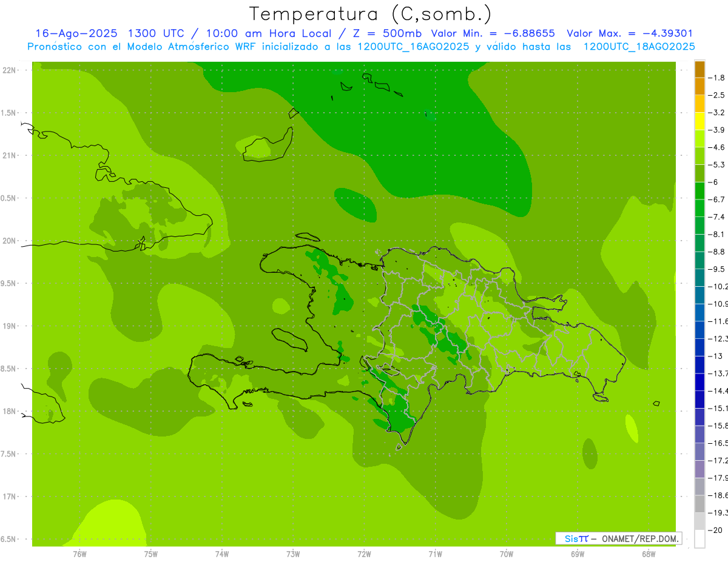Pick the gray swatch between -18.6 and -19.3
The height and width of the screenshot is (562, 728).
coord(699,504)
